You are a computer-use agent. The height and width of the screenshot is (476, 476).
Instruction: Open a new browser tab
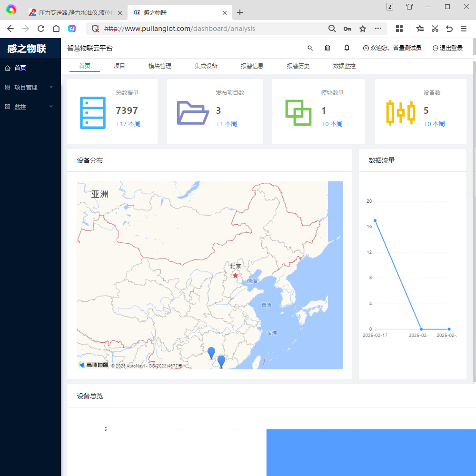(x=240, y=12)
